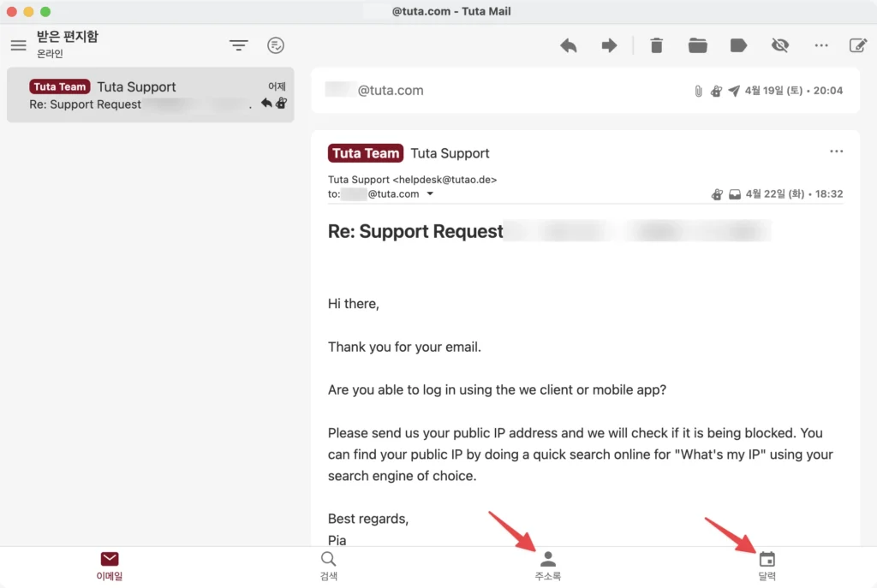This screenshot has height=588, width=877.
Task: Open the 달력 calendar tab
Action: (767, 567)
